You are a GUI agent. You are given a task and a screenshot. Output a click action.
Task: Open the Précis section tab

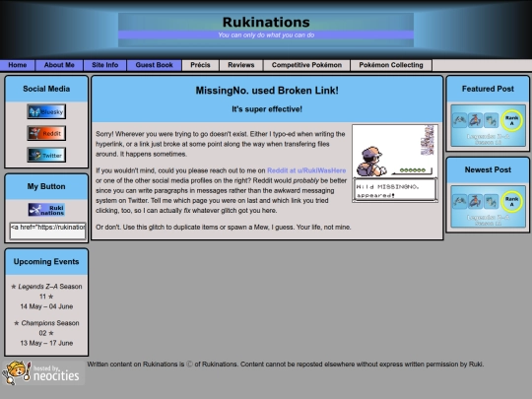click(200, 65)
